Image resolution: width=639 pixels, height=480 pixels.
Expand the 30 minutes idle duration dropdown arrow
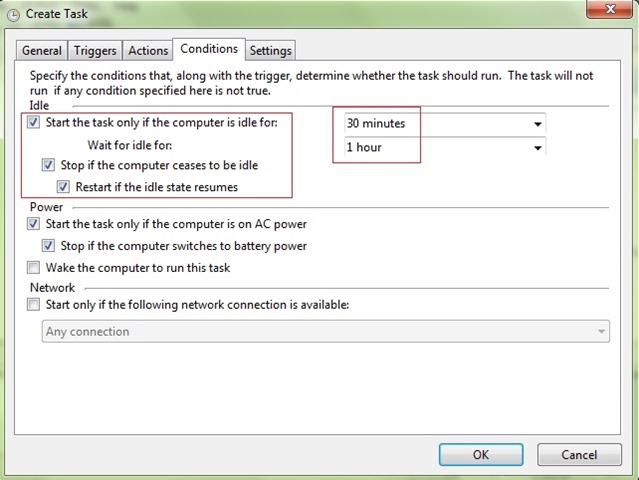click(x=538, y=124)
